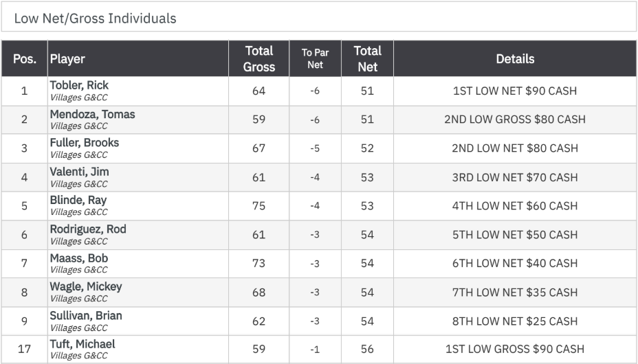Click Tobler's total gross score 64
The image size is (638, 364).
(x=258, y=91)
